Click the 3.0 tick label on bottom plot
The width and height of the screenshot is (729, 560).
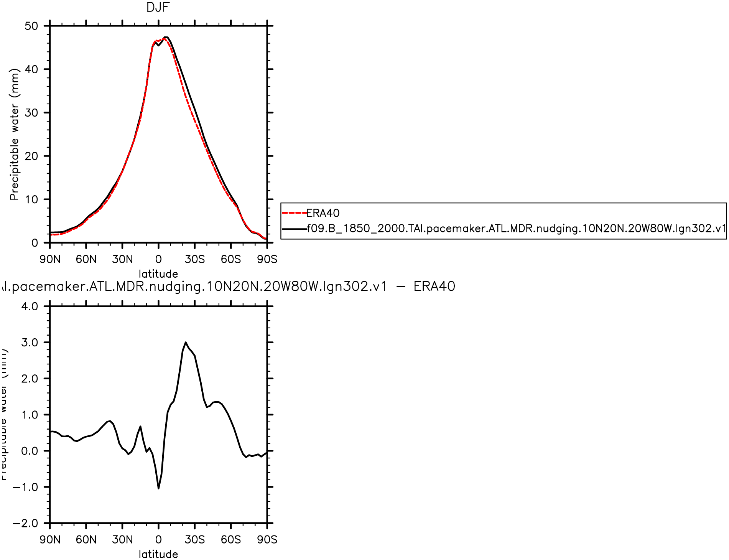click(30, 343)
